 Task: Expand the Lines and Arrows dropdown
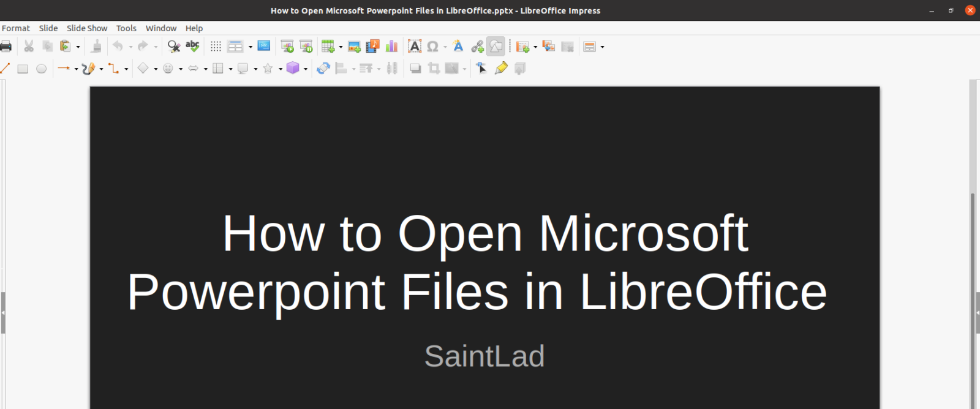tap(76, 69)
